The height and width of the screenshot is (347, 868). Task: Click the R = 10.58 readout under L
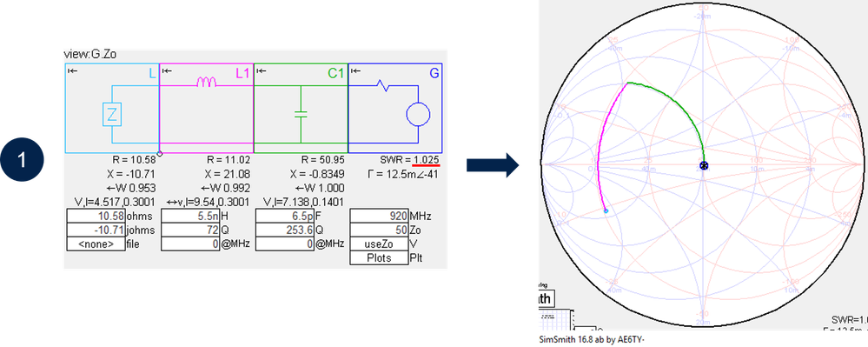133,160
